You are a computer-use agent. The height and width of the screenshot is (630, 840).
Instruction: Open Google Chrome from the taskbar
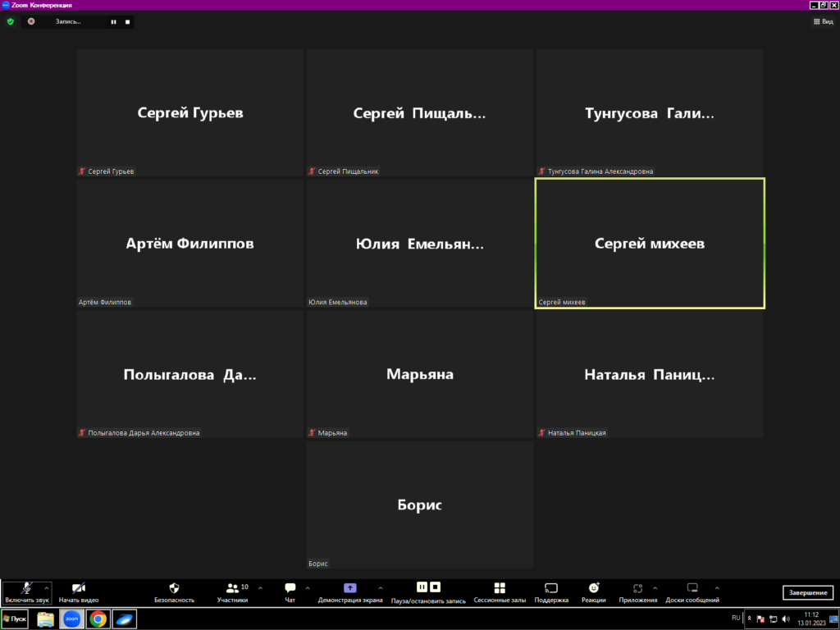98,619
